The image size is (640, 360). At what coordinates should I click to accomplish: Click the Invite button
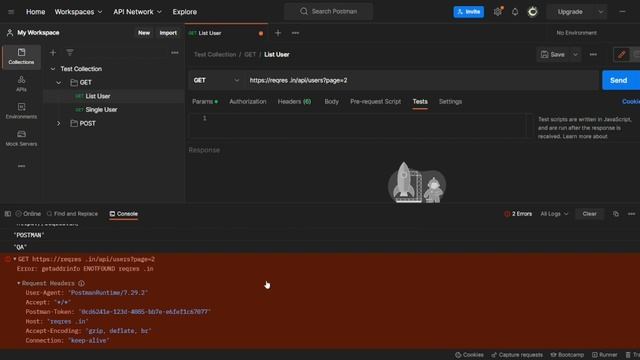[469, 12]
